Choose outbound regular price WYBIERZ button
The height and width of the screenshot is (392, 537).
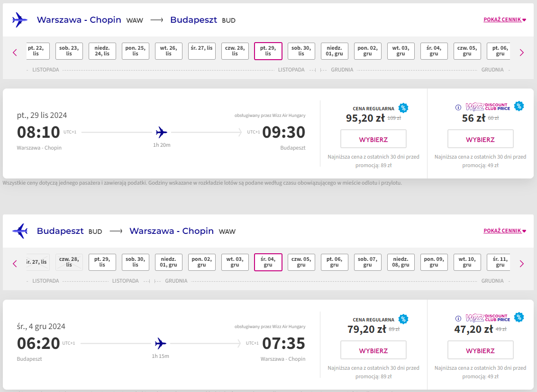(x=373, y=139)
